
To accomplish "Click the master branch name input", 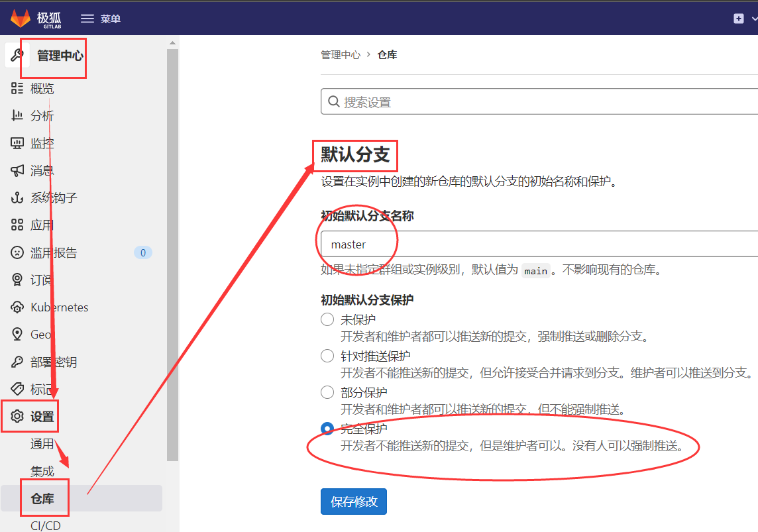I will coord(539,244).
